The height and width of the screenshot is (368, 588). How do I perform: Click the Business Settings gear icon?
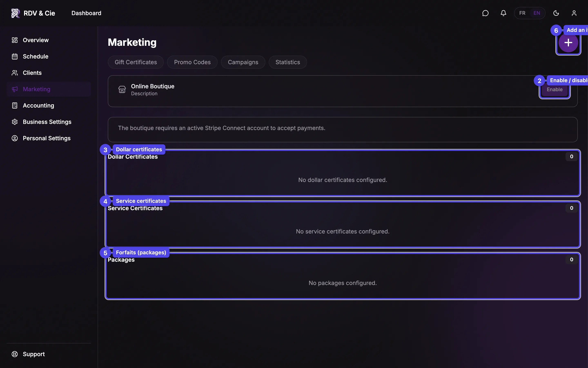tap(15, 122)
